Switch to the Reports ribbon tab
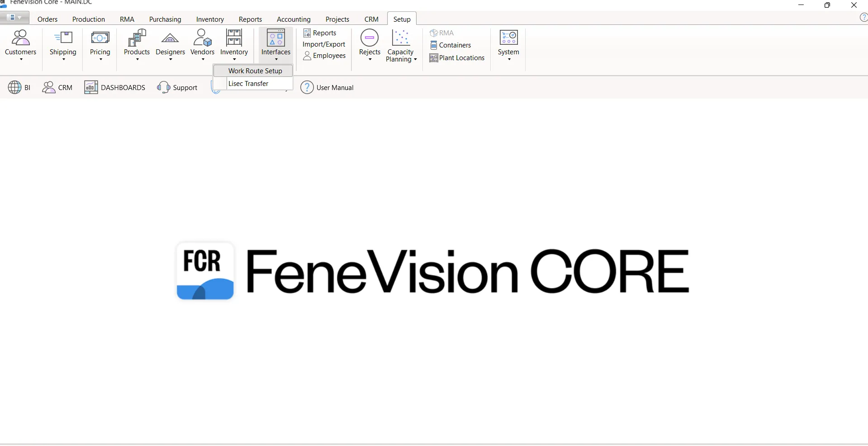The width and height of the screenshot is (868, 446). click(x=250, y=19)
